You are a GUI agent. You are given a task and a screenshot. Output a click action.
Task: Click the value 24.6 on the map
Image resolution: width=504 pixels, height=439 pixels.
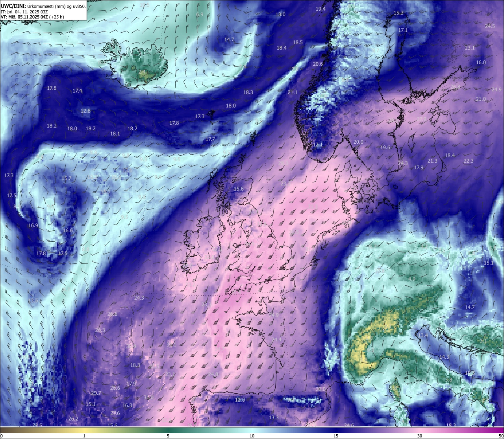(x=349, y=425)
